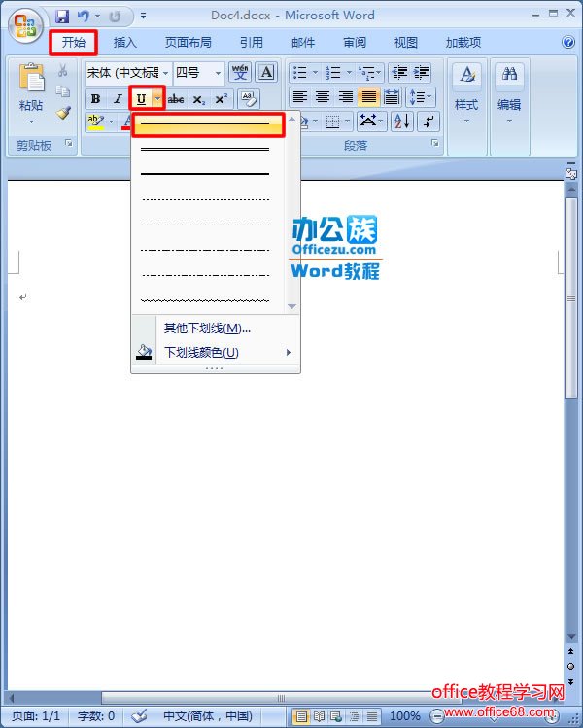This screenshot has height=728, width=583.
Task: Toggle distributed alignment
Action: [x=392, y=97]
